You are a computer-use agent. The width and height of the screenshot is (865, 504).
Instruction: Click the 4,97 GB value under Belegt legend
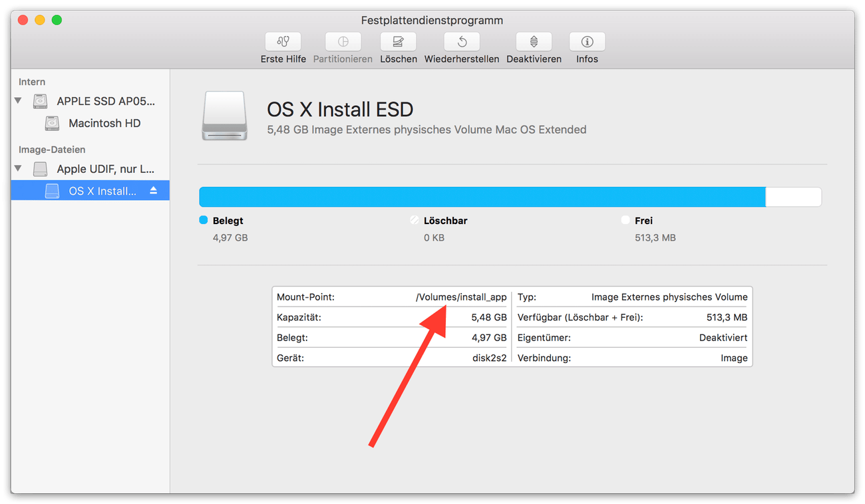(x=230, y=237)
